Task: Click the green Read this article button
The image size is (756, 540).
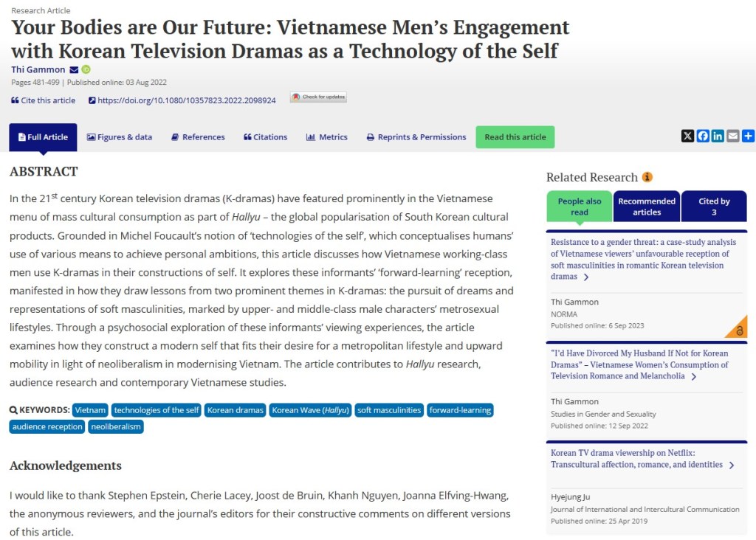Action: 515,137
